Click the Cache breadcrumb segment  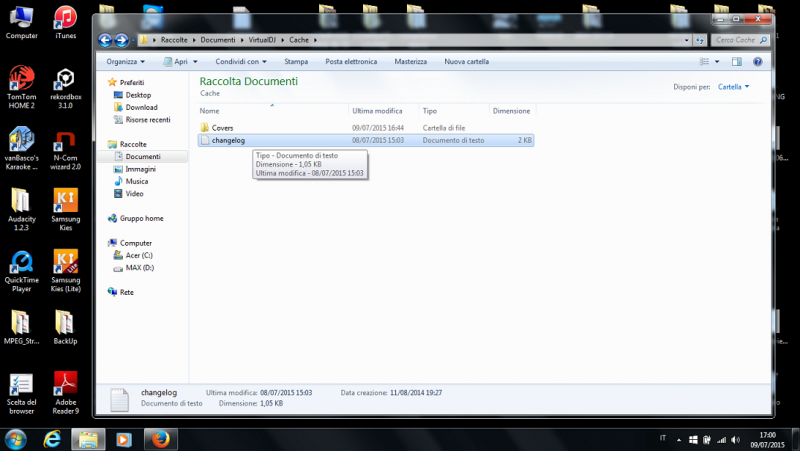[x=299, y=40]
